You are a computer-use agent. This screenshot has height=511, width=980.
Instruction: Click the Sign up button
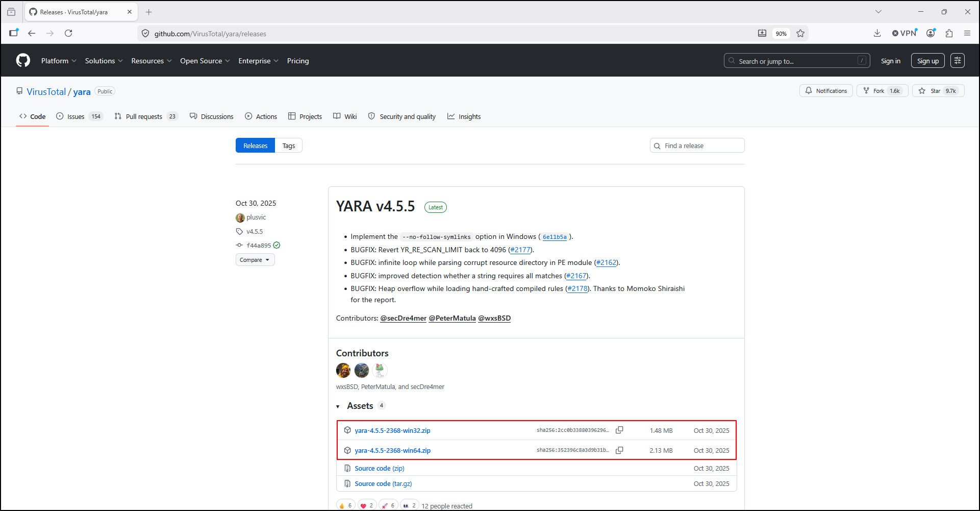tap(928, 61)
